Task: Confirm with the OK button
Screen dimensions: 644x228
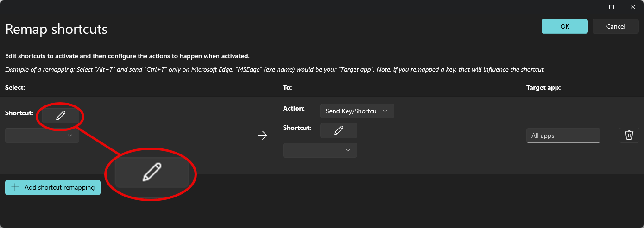Action: click(x=565, y=26)
